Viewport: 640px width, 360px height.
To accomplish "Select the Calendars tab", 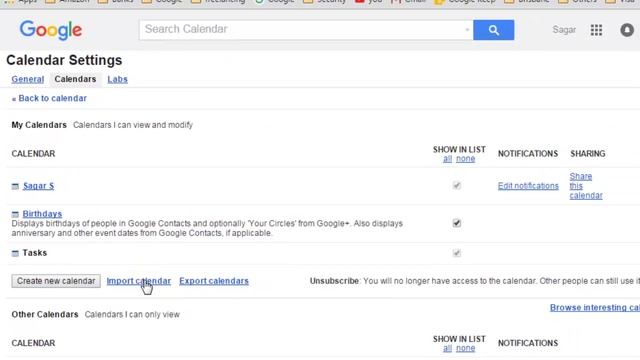I will [75, 79].
